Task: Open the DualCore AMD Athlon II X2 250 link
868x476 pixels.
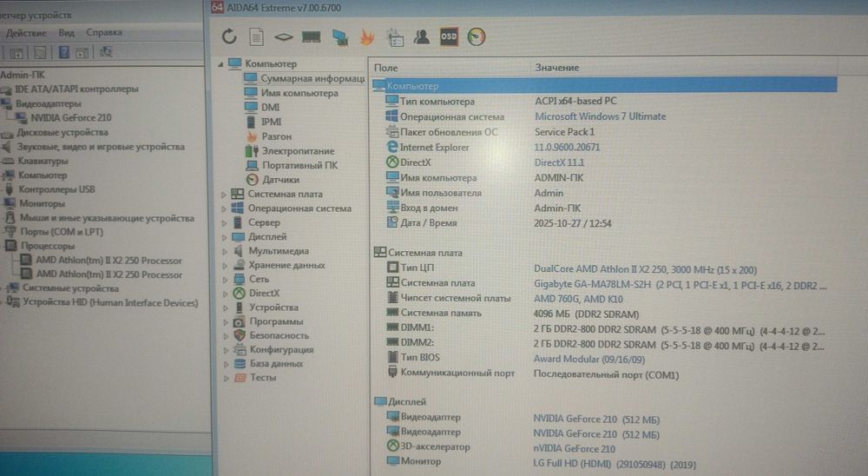Action: 645,270
